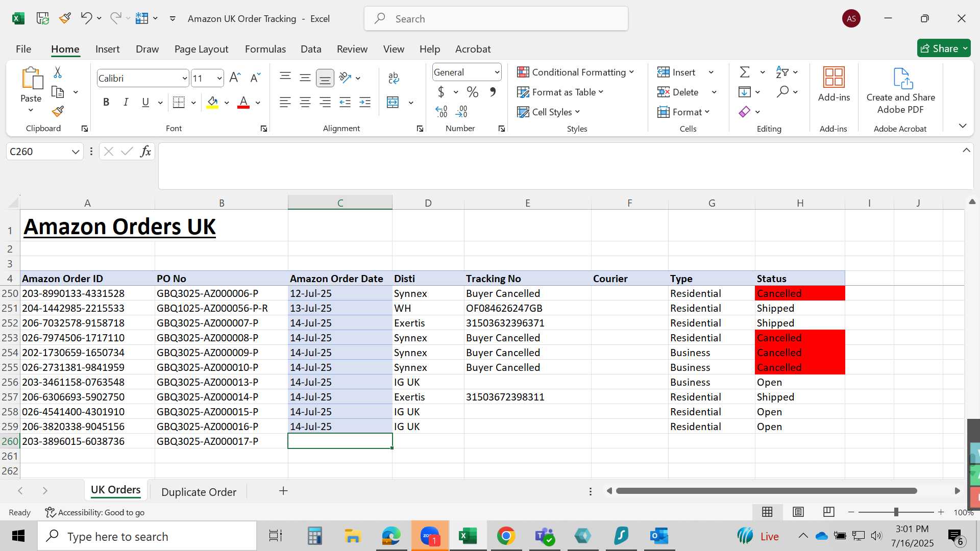Toggle Center alignment
This screenshot has width=980, height=551.
(305, 103)
